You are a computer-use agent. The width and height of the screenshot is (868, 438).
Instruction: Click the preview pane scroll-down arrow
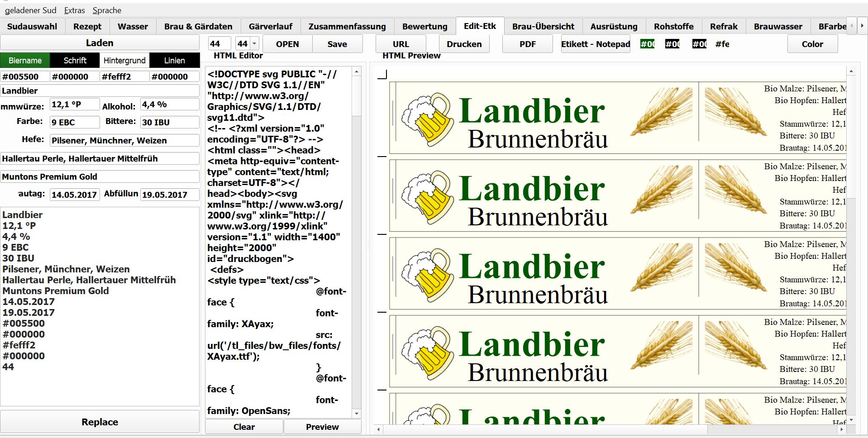tap(851, 420)
